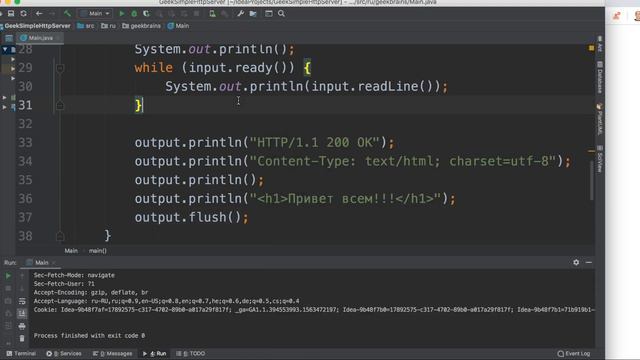Open the Run tool window button
Screen dimensions: 640x360
[x=154, y=353]
